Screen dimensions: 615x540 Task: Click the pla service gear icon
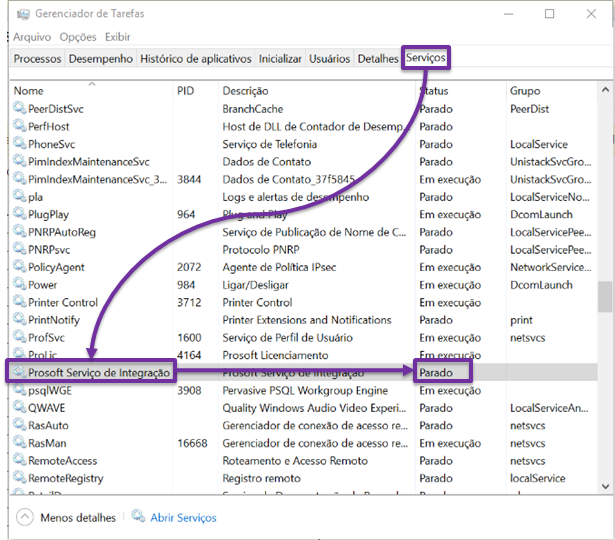19,196
